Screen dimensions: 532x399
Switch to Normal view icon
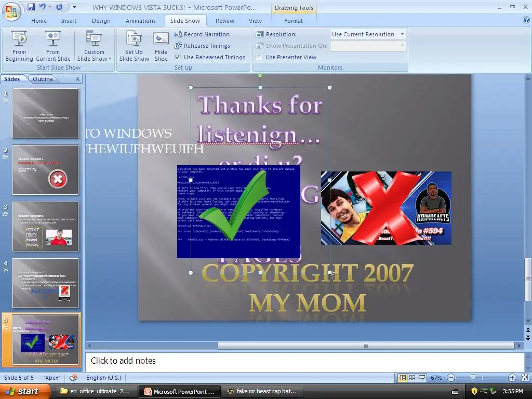403,378
